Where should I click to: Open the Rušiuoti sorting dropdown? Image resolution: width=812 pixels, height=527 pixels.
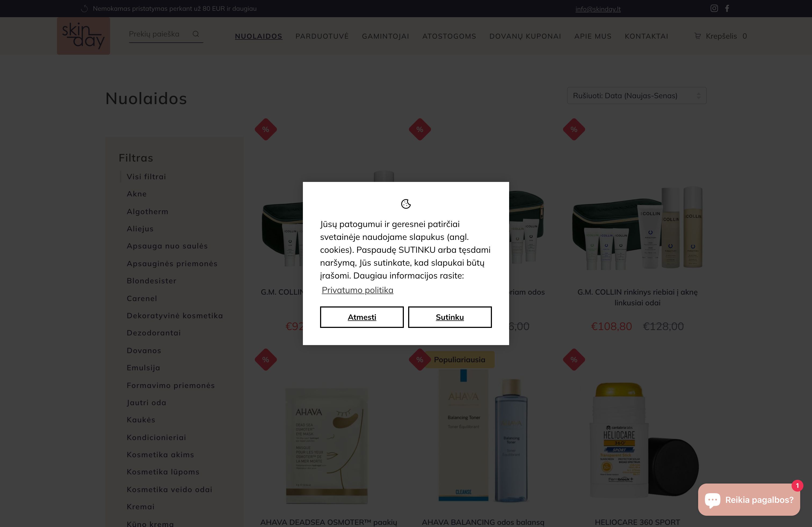(x=637, y=96)
